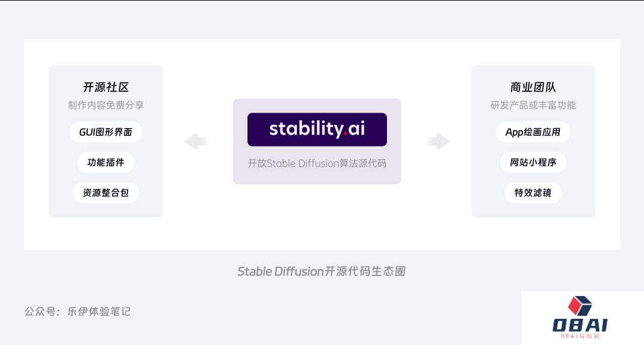
Task: Click the 商业团队 heading
Action: 533,87
